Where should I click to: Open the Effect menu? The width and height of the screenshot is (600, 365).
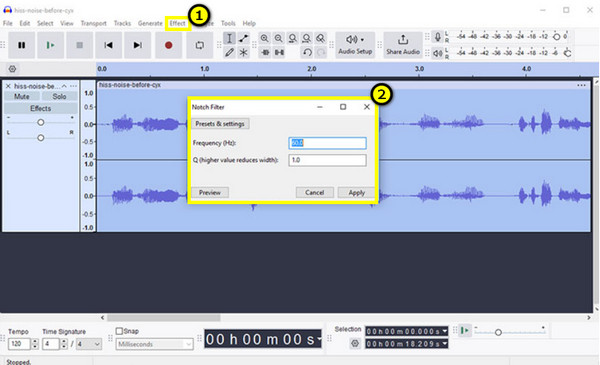click(177, 23)
